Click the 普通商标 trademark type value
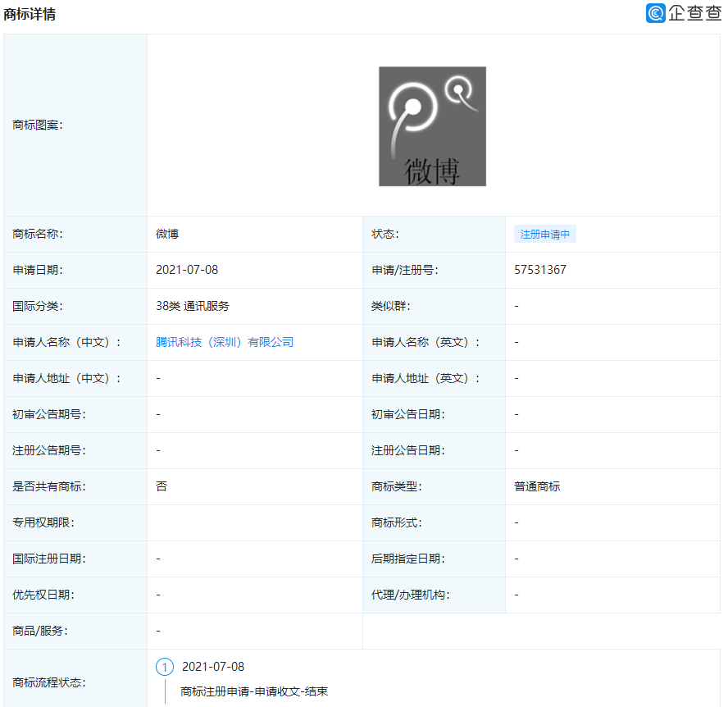The height and width of the screenshot is (707, 728). [x=537, y=486]
